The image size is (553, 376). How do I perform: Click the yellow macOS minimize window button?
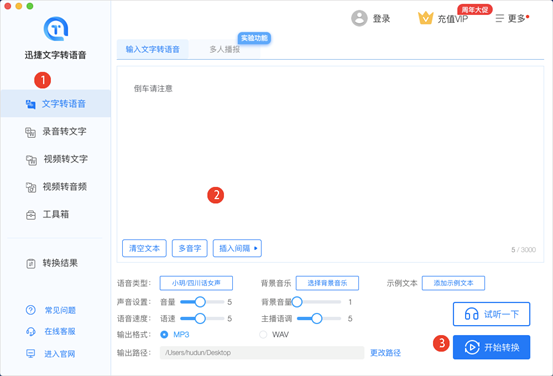pyautogui.click(x=19, y=6)
